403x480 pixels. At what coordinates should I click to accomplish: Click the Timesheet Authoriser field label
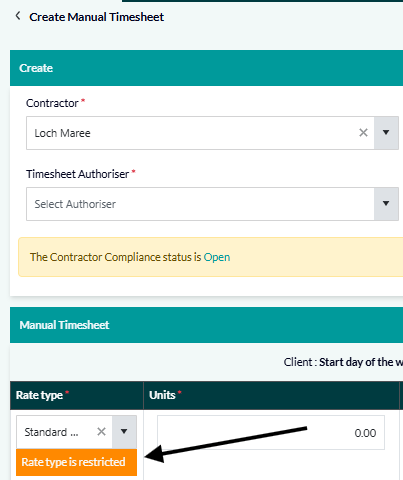[78, 174]
